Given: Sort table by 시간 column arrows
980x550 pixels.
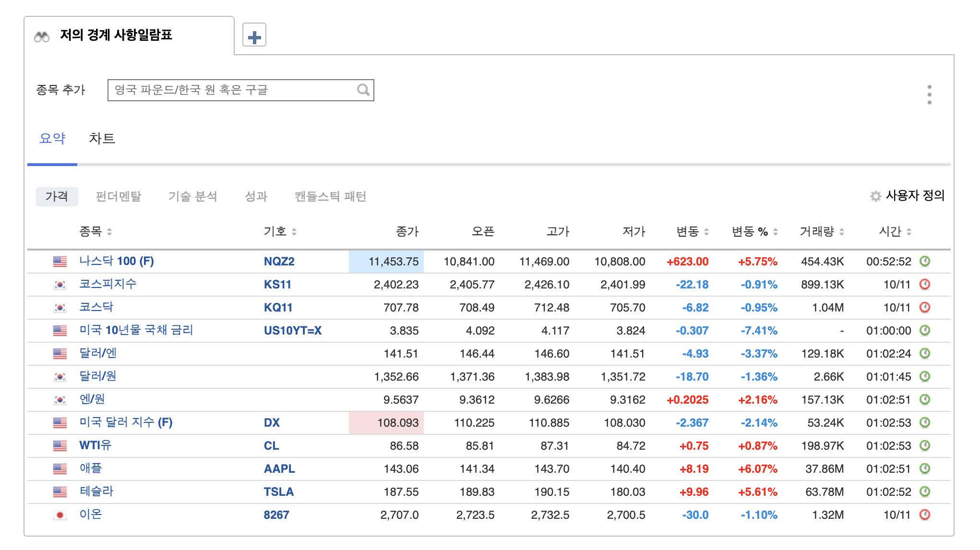Looking at the screenshot, I should (908, 232).
